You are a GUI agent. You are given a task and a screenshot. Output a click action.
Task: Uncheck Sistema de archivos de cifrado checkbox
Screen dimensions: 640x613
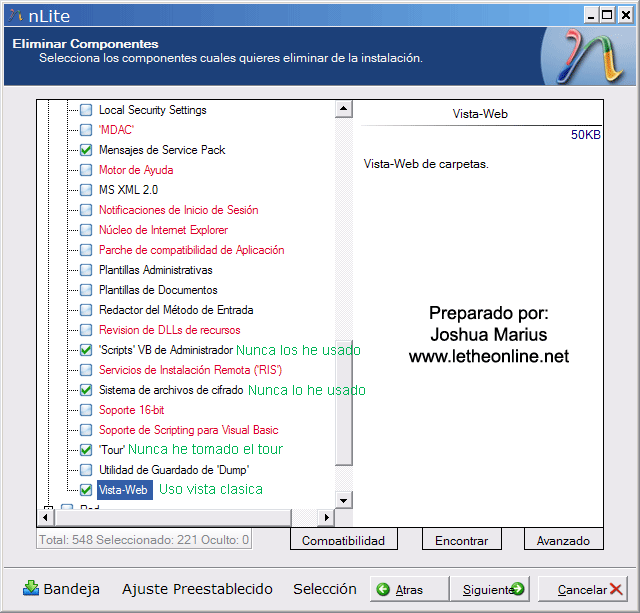(86, 390)
